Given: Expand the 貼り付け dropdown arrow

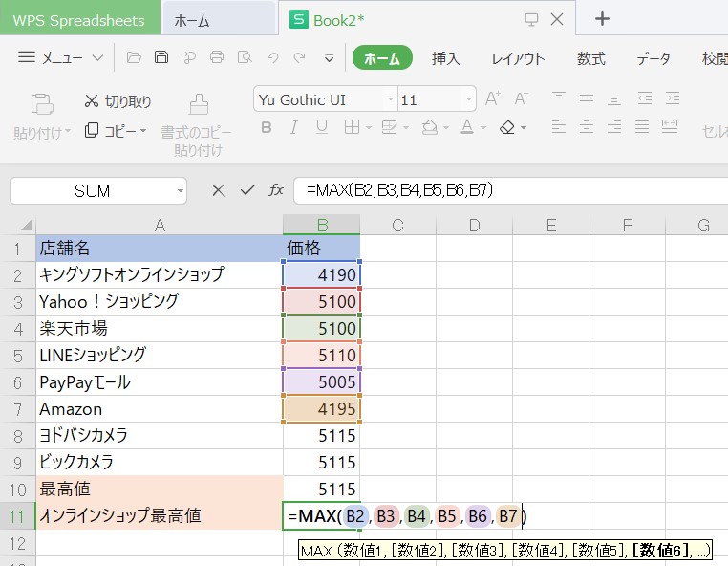Looking at the screenshot, I should coord(68,132).
